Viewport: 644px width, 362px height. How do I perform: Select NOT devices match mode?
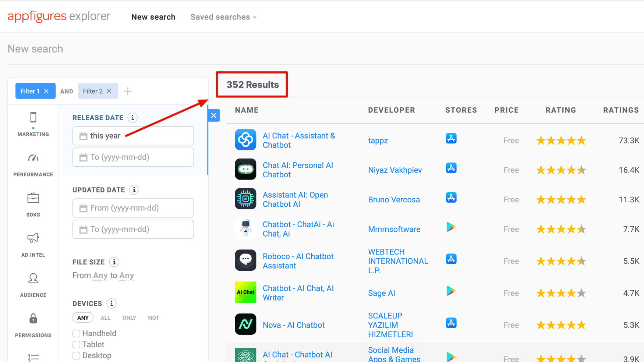(x=153, y=318)
